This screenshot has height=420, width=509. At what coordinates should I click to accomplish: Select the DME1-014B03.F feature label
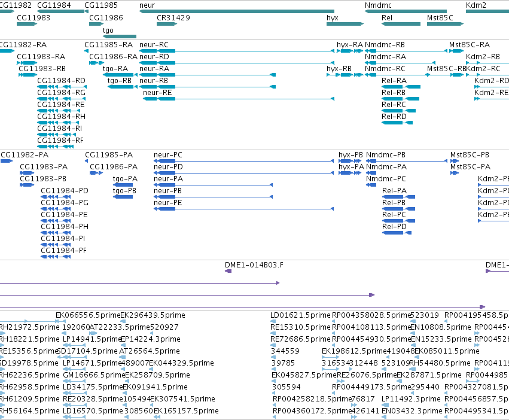254,265
